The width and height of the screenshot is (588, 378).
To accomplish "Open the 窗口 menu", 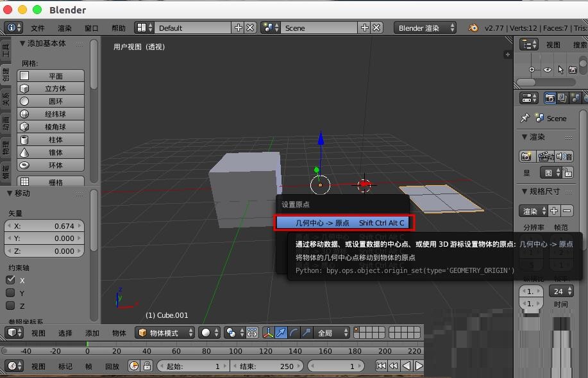I will (x=92, y=28).
